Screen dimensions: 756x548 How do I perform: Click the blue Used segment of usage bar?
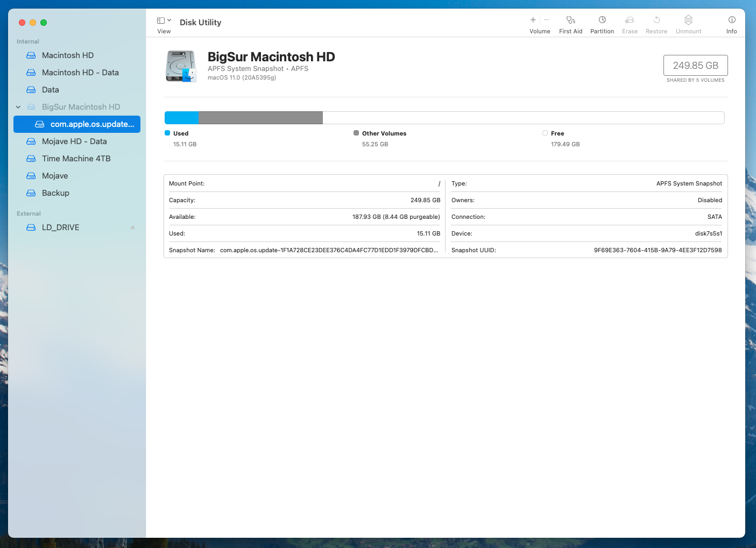[x=182, y=118]
